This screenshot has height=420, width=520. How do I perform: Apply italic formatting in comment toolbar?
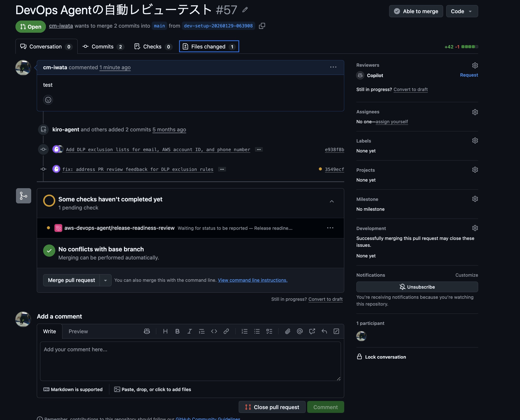point(189,331)
